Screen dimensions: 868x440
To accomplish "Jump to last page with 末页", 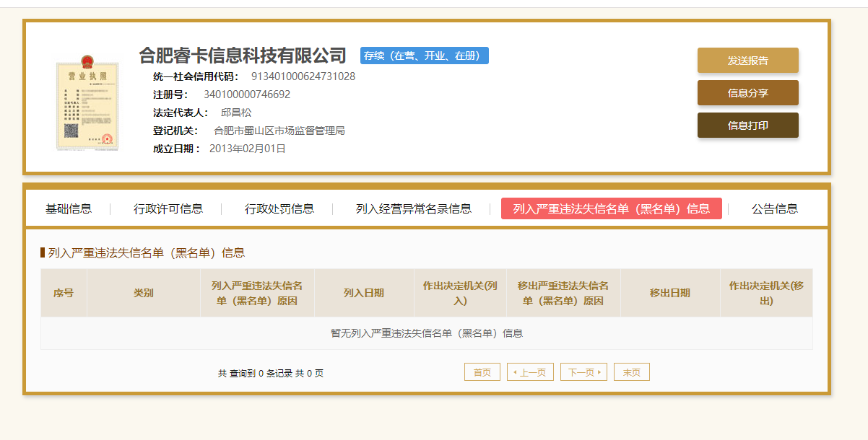I will click(x=632, y=372).
